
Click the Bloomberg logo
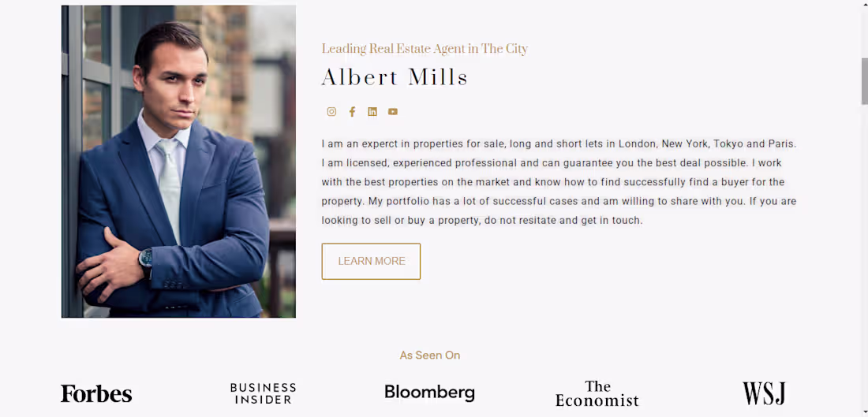(x=429, y=393)
